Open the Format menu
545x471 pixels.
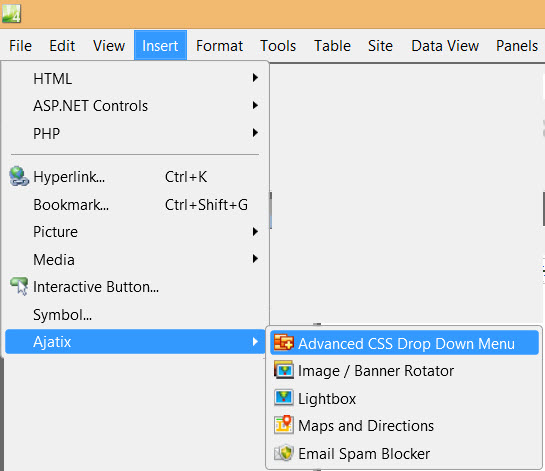click(x=219, y=46)
